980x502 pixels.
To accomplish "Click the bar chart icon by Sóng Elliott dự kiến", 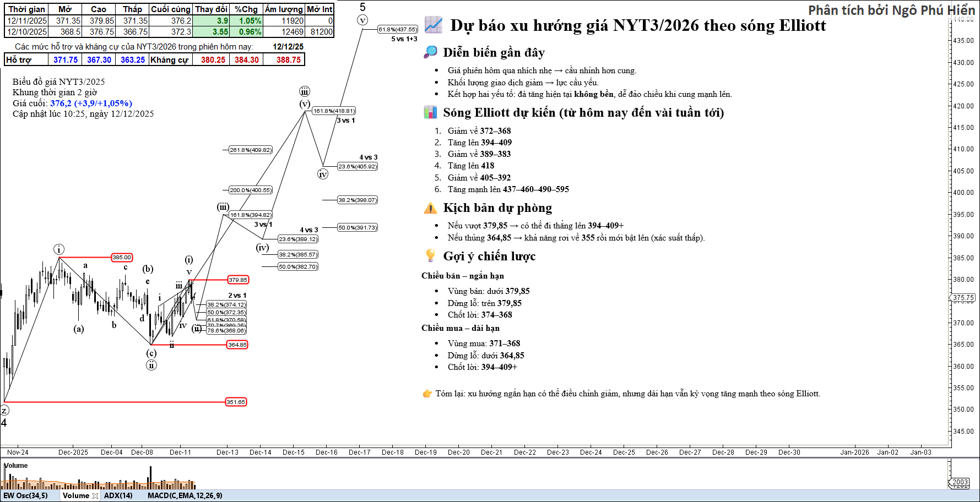I will 430,112.
